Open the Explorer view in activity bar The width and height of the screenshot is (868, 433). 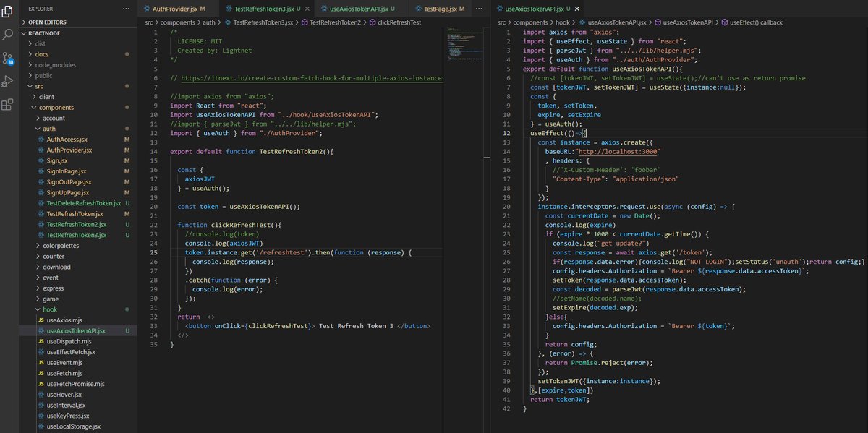9,10
